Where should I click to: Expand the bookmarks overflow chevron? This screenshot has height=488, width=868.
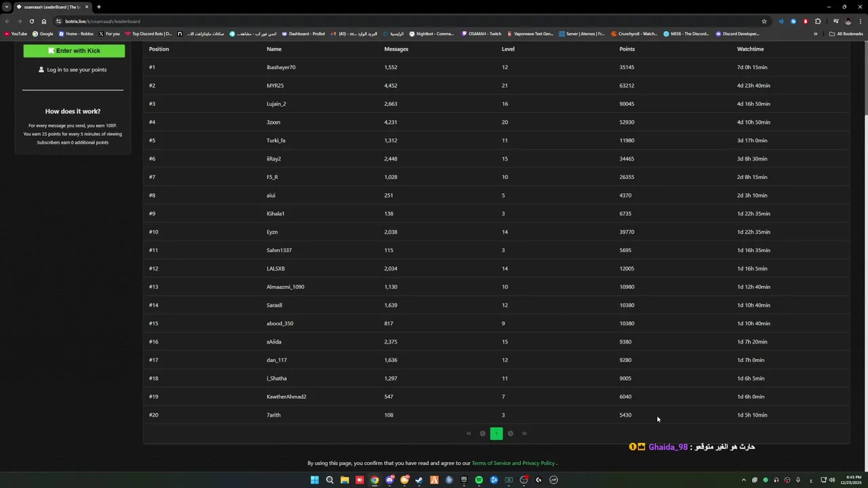[x=816, y=34]
